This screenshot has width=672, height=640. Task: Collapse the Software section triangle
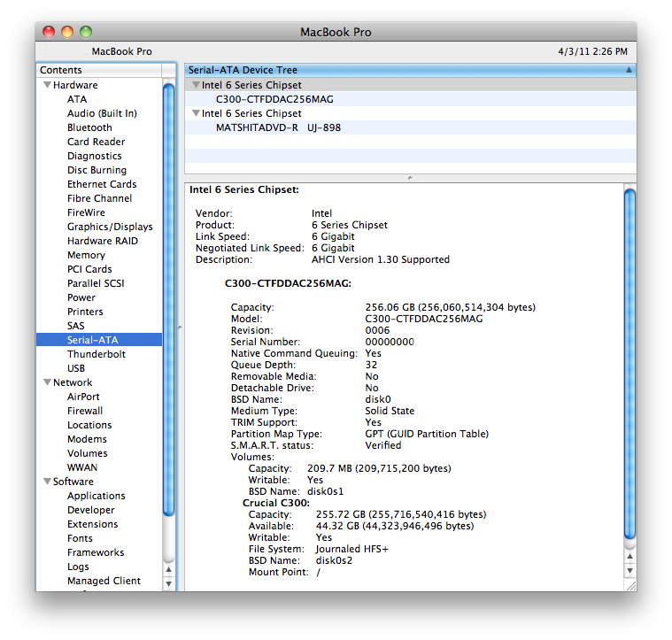coord(48,481)
